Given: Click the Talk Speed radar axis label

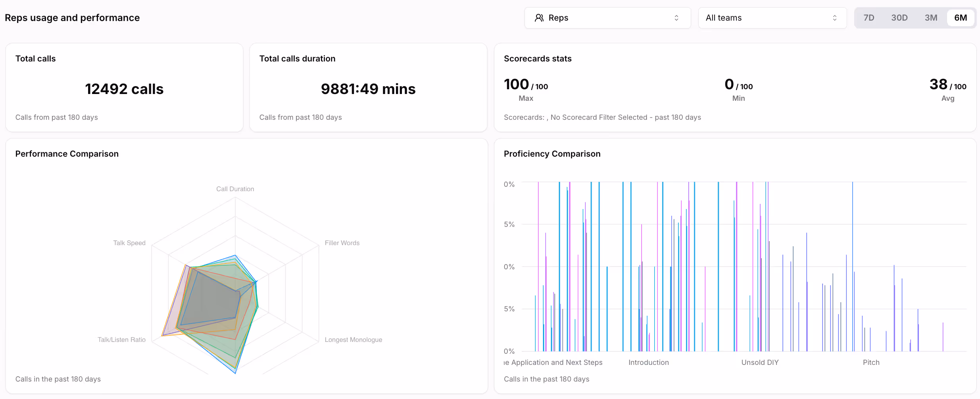Looking at the screenshot, I should [x=129, y=243].
